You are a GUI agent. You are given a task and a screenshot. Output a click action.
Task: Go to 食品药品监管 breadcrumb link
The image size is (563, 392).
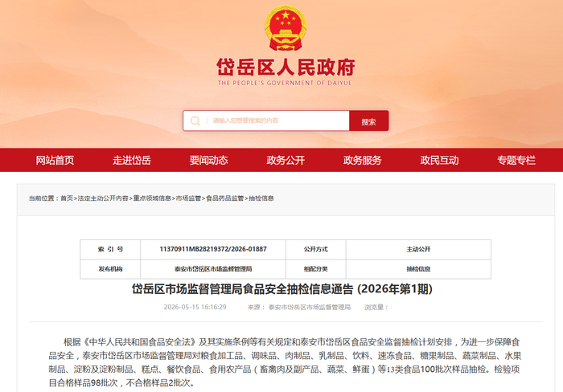coord(224,198)
